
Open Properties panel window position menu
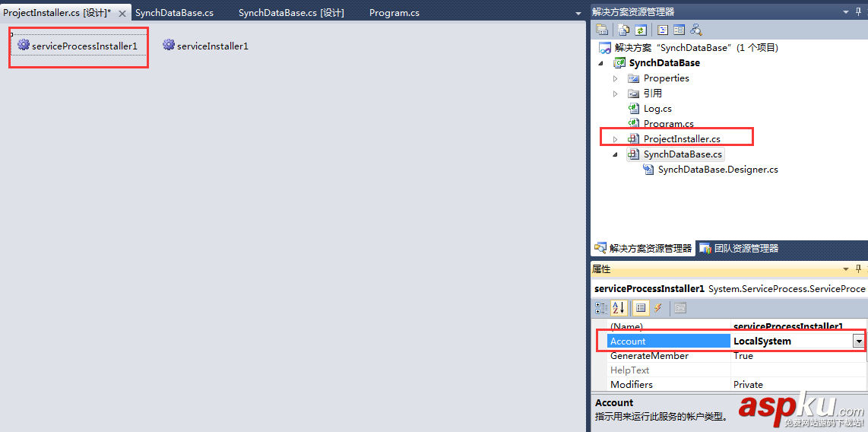click(844, 269)
